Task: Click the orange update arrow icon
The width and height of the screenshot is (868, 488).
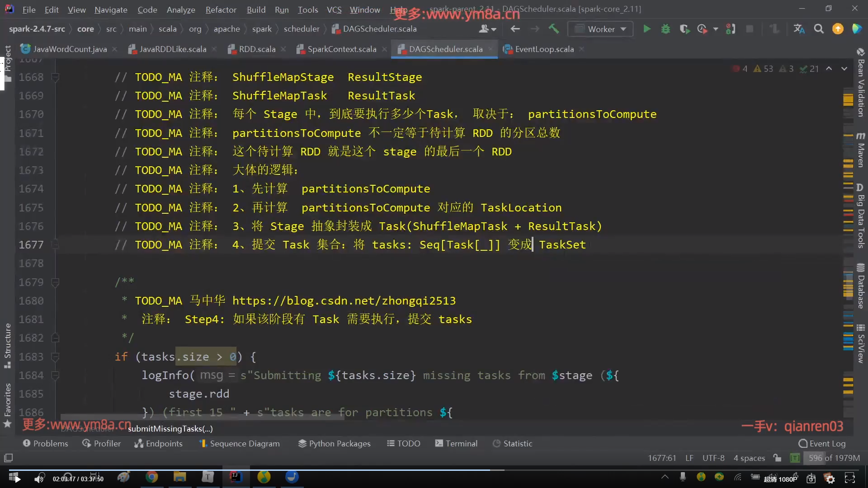Action: pyautogui.click(x=838, y=29)
